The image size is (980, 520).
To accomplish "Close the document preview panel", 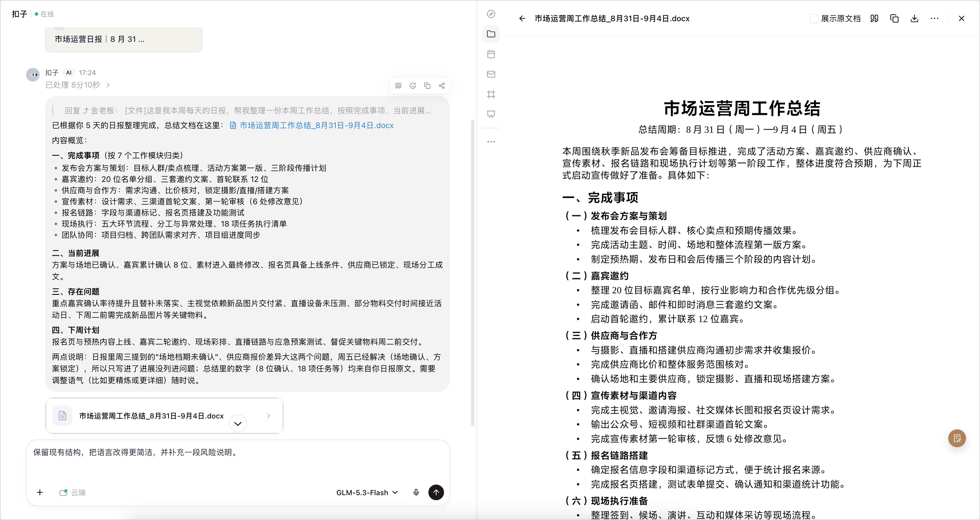I will (961, 18).
